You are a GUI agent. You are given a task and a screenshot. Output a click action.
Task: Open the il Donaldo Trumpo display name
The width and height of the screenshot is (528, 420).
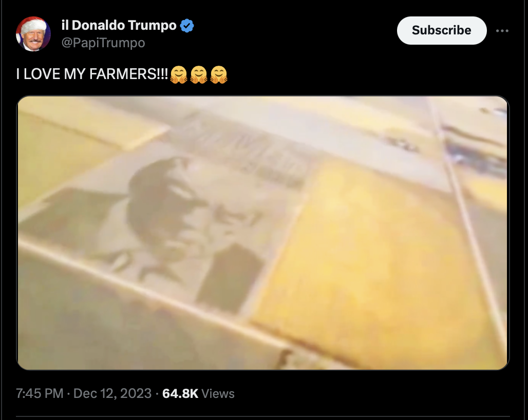click(119, 25)
